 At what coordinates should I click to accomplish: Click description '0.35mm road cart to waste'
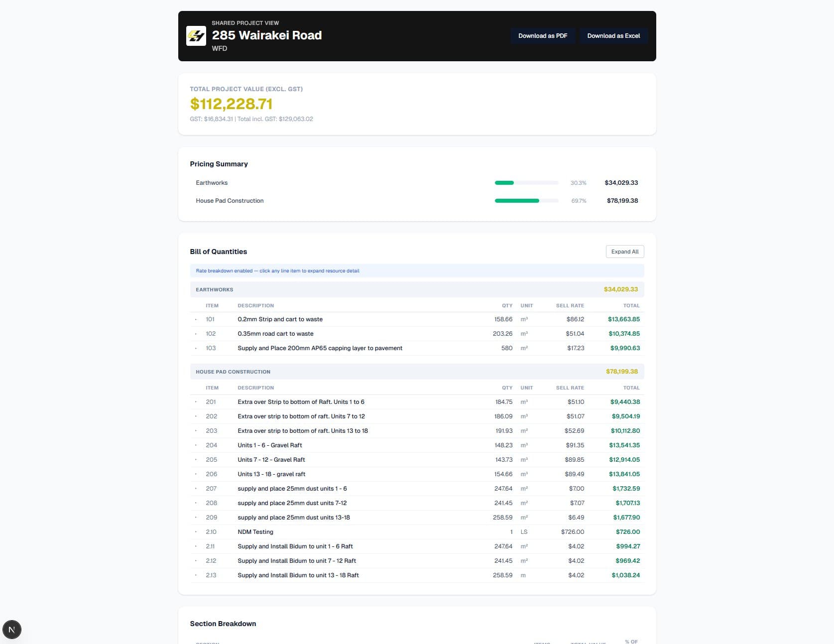coord(275,334)
